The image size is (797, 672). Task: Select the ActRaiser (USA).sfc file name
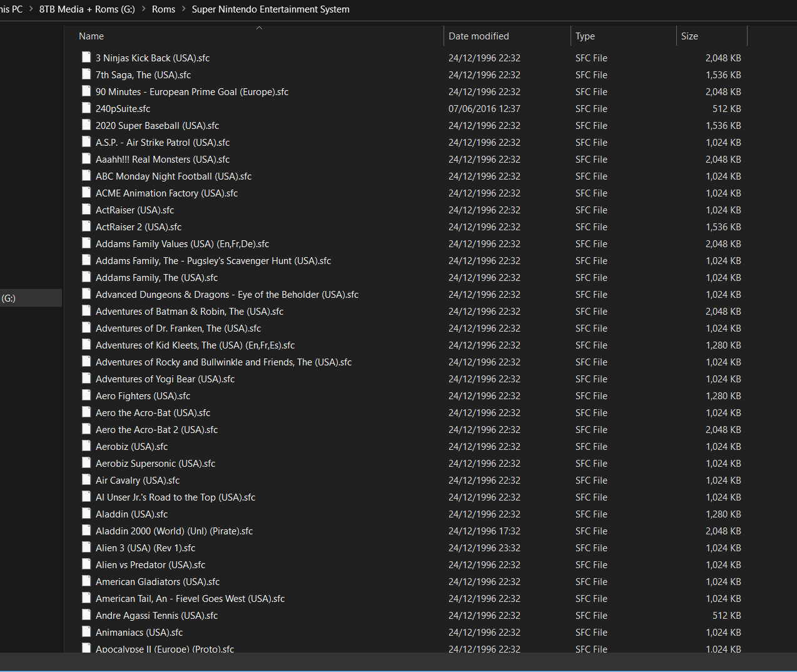click(135, 210)
